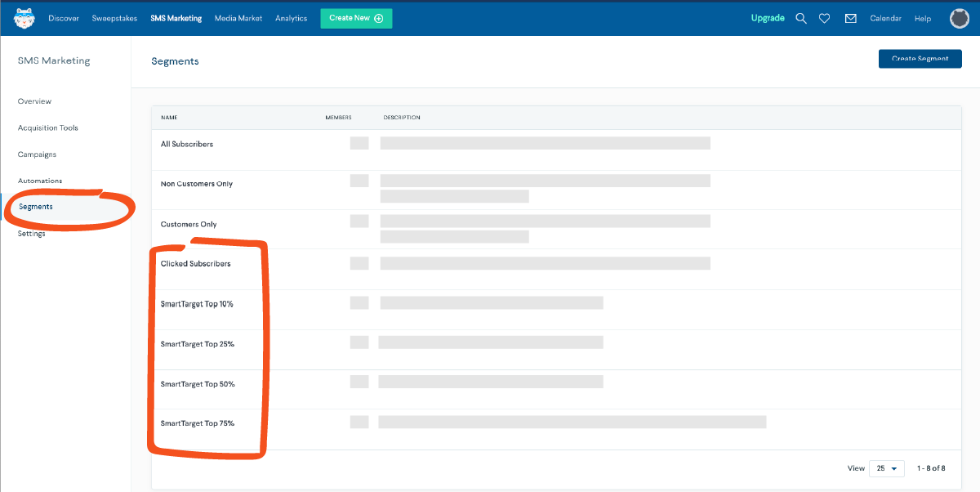The height and width of the screenshot is (492, 980).
Task: Open Settings in the sidebar
Action: [x=32, y=234]
